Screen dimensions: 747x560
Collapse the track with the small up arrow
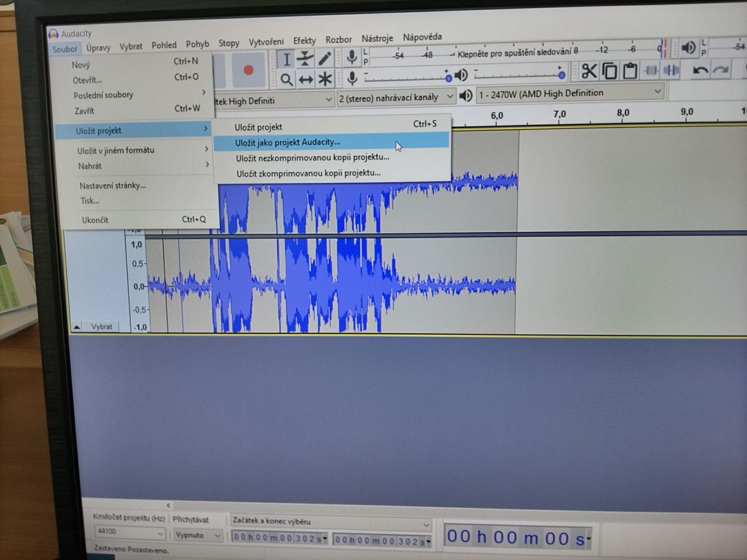(x=76, y=327)
